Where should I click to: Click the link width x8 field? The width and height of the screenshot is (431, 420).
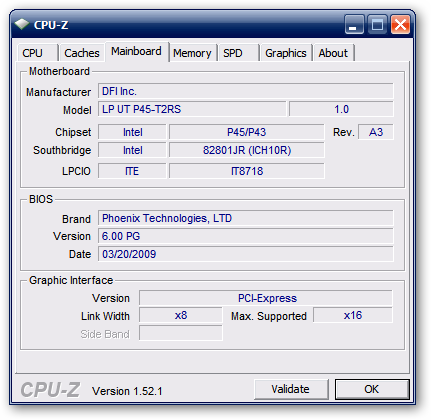(x=181, y=315)
